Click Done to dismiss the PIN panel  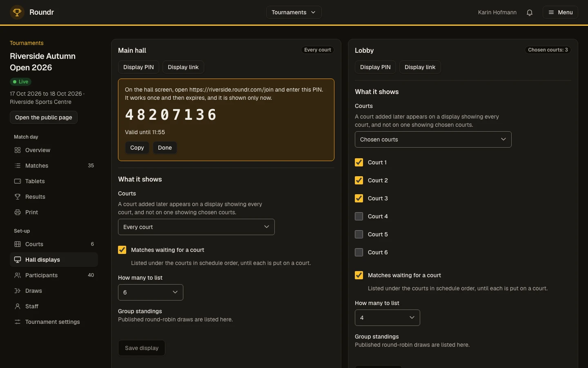(165, 148)
